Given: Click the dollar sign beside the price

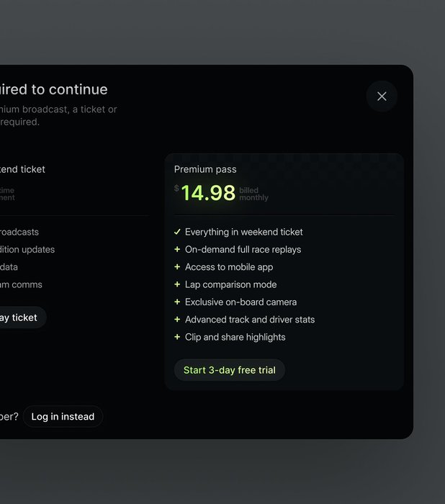Looking at the screenshot, I should [x=176, y=189].
